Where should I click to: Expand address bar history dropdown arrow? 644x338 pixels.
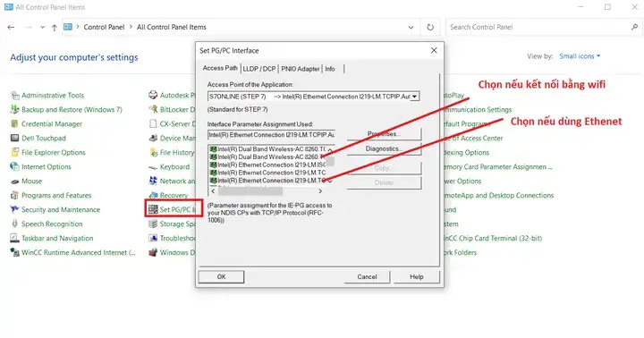411,27
